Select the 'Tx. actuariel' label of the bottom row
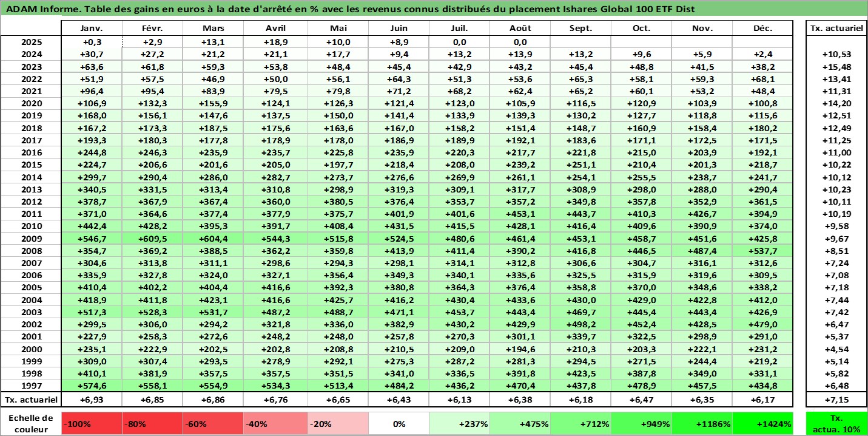868x436 pixels. 31,400
